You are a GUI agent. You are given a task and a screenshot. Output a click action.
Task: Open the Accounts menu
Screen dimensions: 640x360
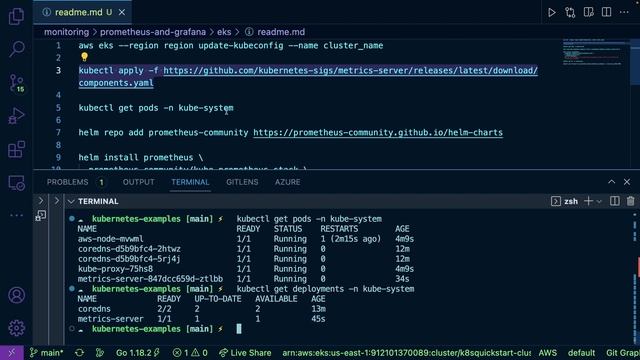point(16,295)
